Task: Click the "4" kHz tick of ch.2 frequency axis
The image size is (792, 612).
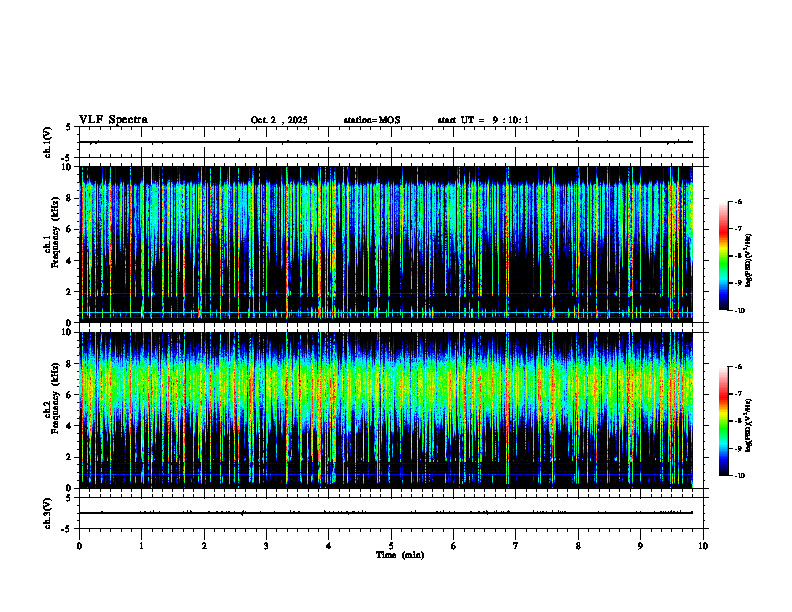Action: click(70, 426)
